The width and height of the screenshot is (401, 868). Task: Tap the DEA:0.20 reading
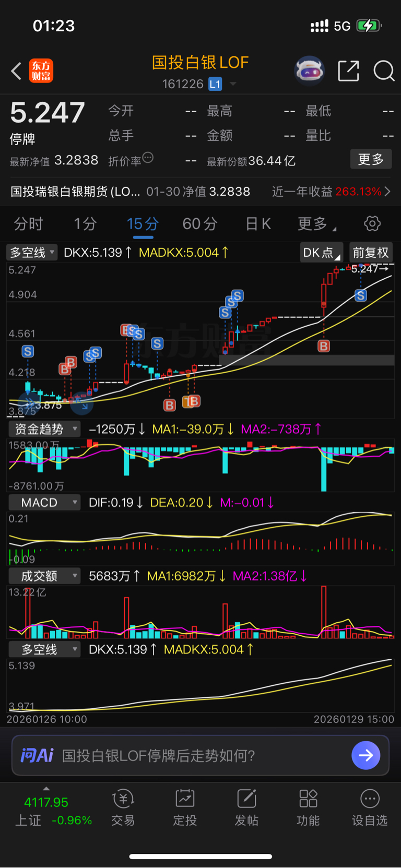pos(182,503)
